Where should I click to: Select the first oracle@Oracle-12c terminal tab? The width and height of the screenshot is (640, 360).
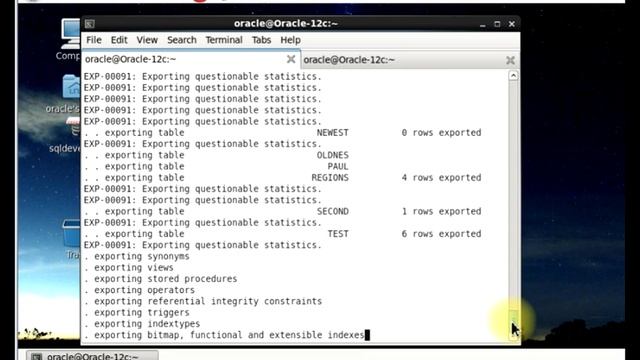click(x=191, y=59)
